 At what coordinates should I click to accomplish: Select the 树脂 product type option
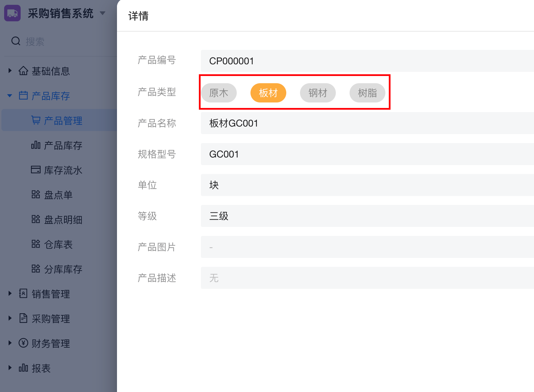pyautogui.click(x=367, y=93)
